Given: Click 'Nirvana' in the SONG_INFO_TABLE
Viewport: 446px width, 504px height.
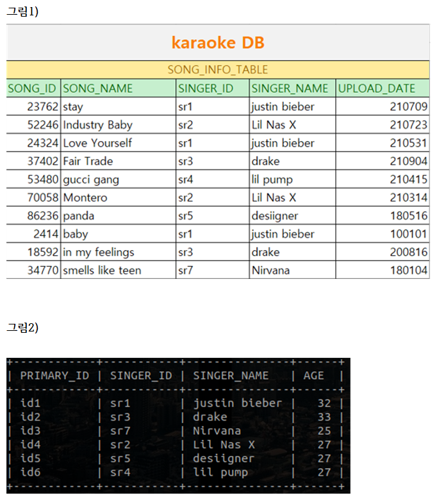Looking at the screenshot, I should click(x=292, y=271).
